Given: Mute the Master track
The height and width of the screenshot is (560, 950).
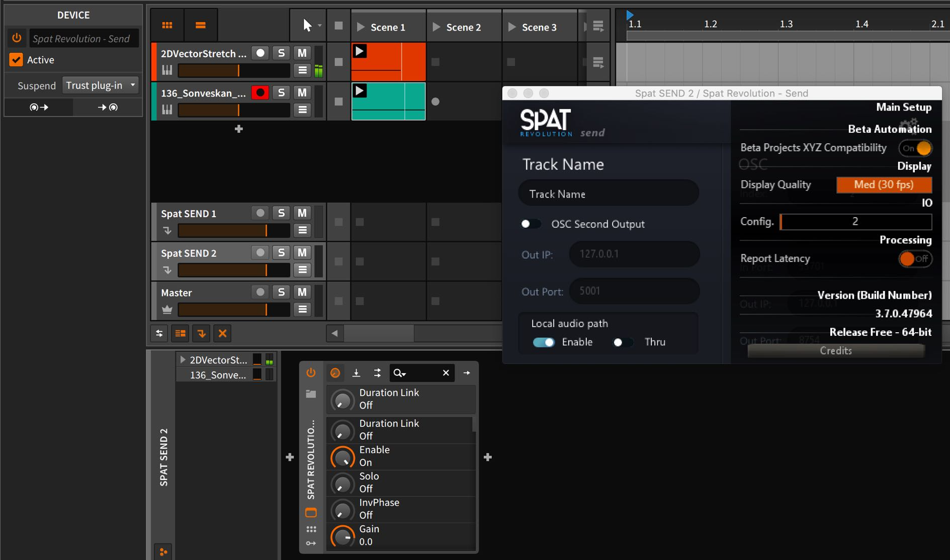Looking at the screenshot, I should (302, 292).
